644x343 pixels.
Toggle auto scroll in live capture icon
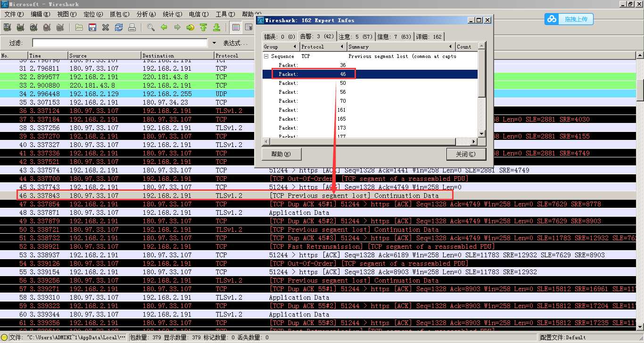(248, 27)
